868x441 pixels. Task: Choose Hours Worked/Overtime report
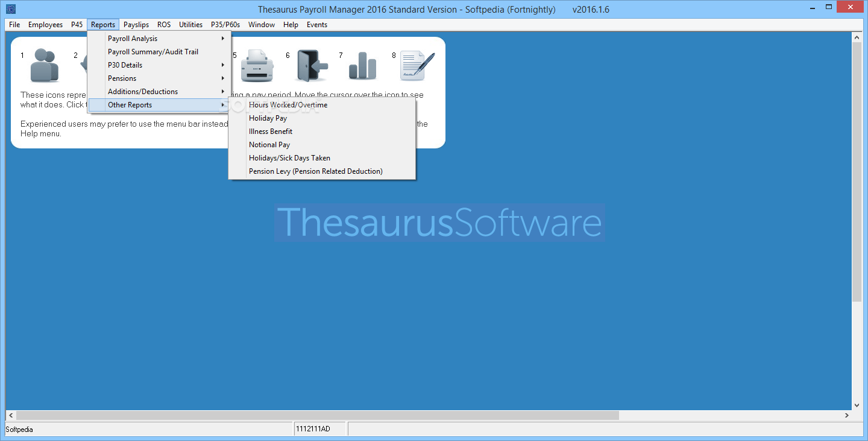[x=322, y=105]
